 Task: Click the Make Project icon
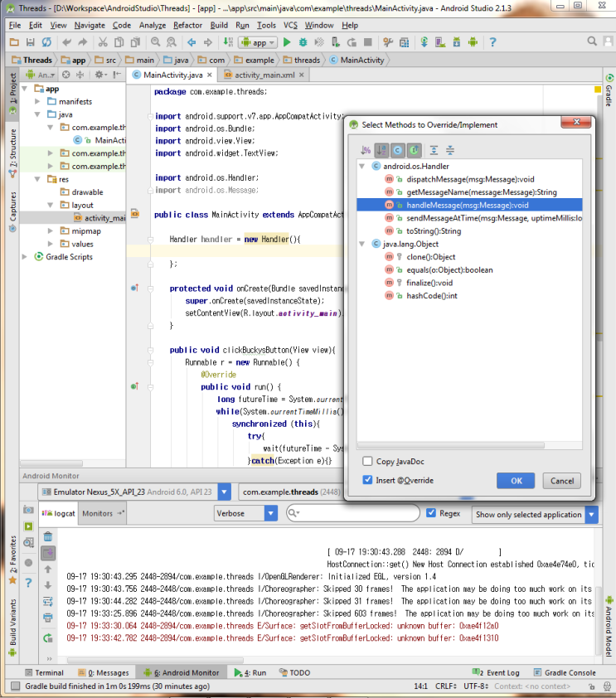pos(228,42)
